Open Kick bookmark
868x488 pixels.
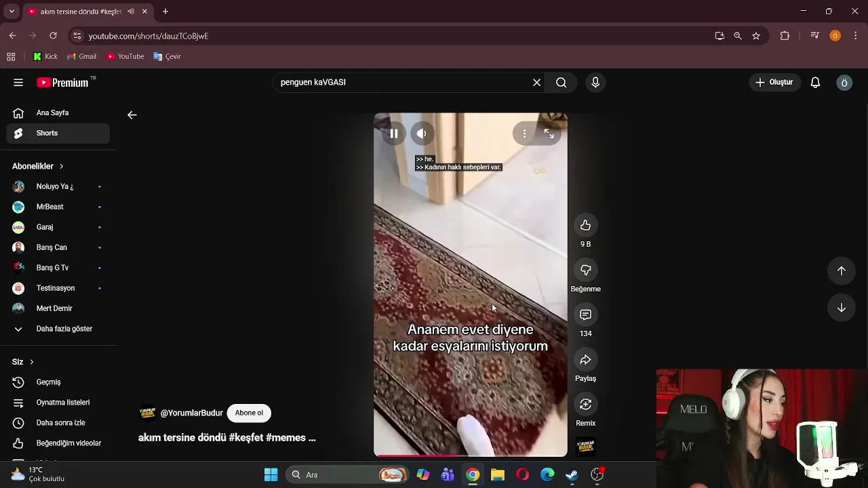pyautogui.click(x=45, y=57)
